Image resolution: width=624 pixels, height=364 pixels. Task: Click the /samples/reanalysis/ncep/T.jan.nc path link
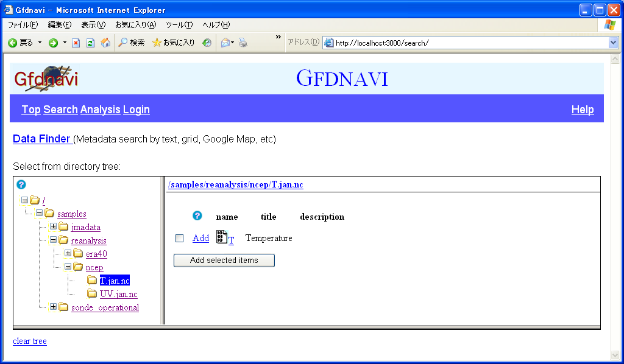tap(236, 184)
